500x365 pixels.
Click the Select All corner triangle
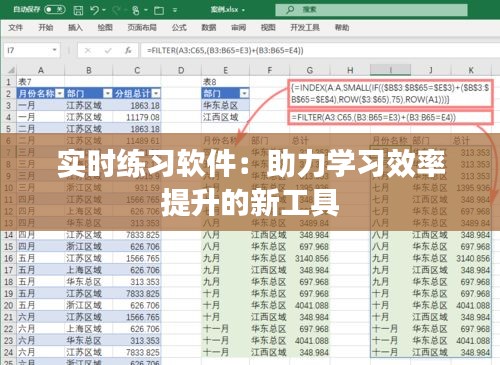(x=11, y=71)
